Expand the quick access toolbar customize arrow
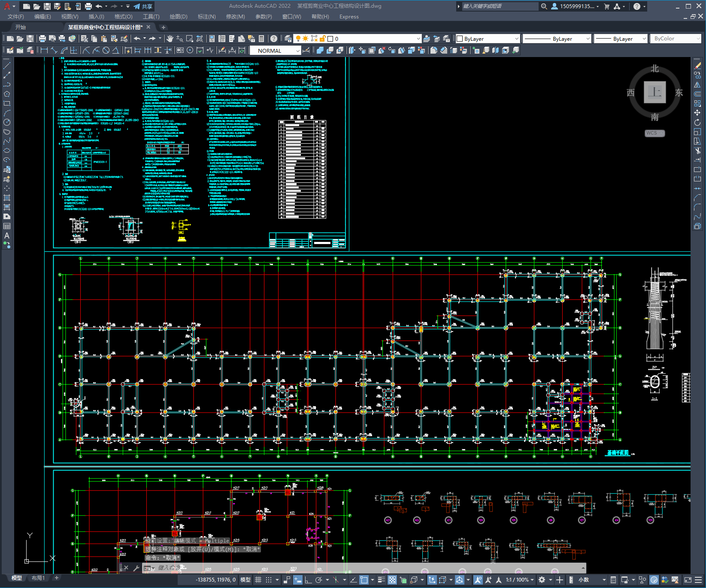 [x=128, y=6]
